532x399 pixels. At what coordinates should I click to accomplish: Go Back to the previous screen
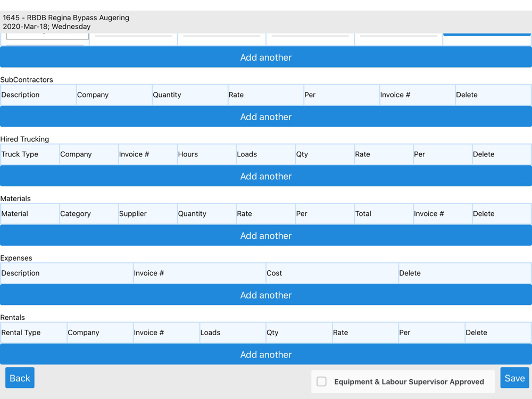tap(20, 378)
